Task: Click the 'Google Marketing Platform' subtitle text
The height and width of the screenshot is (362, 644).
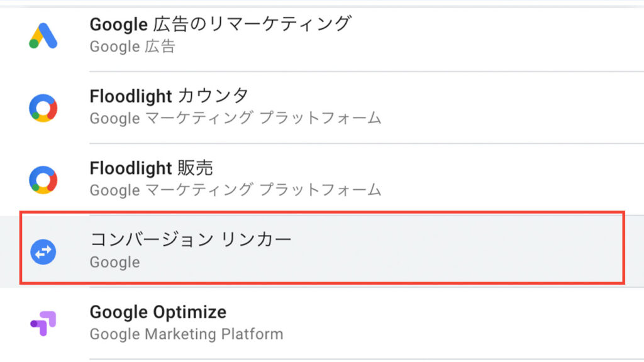Action: coord(186,334)
